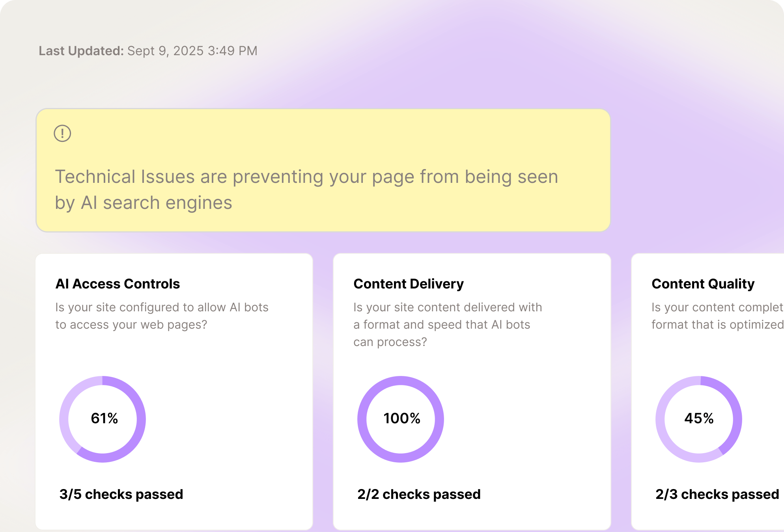Click the '2/2 checks passed' label
The height and width of the screenshot is (532, 784).
[x=419, y=494]
